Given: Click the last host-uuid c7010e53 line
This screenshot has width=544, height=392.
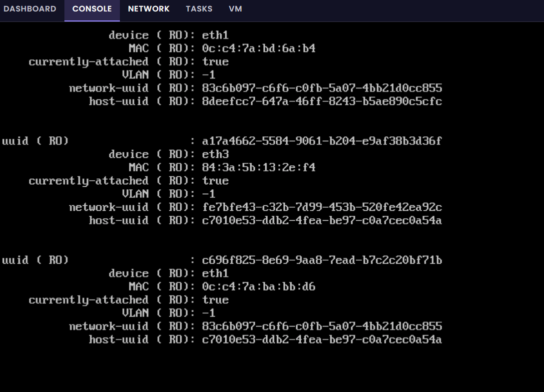Looking at the screenshot, I should coord(265,339).
